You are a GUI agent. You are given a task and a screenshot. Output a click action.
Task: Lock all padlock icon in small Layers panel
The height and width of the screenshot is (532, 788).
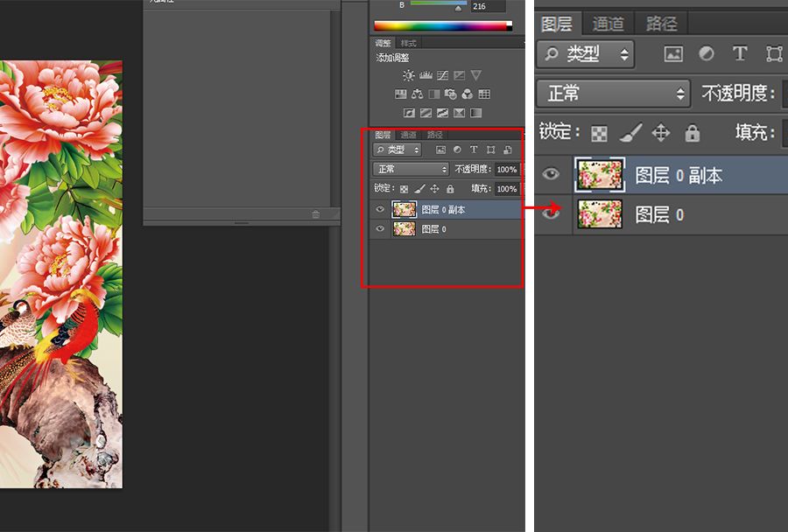pos(450,189)
